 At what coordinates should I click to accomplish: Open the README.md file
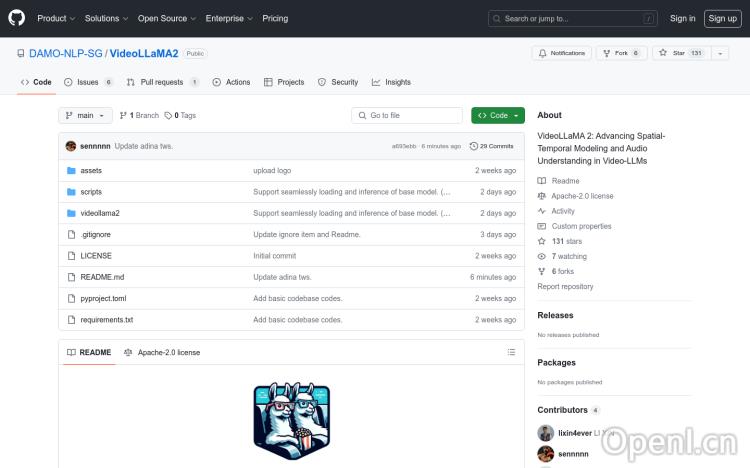[102, 277]
